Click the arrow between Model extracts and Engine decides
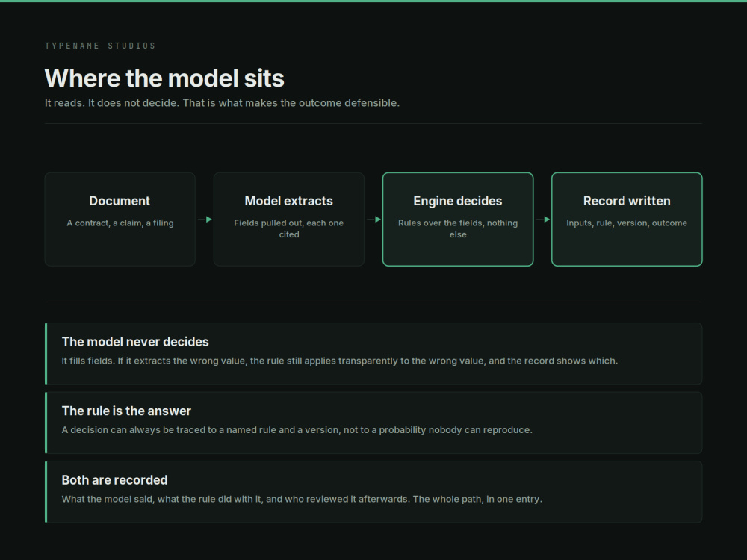The height and width of the screenshot is (560, 747). pos(374,220)
